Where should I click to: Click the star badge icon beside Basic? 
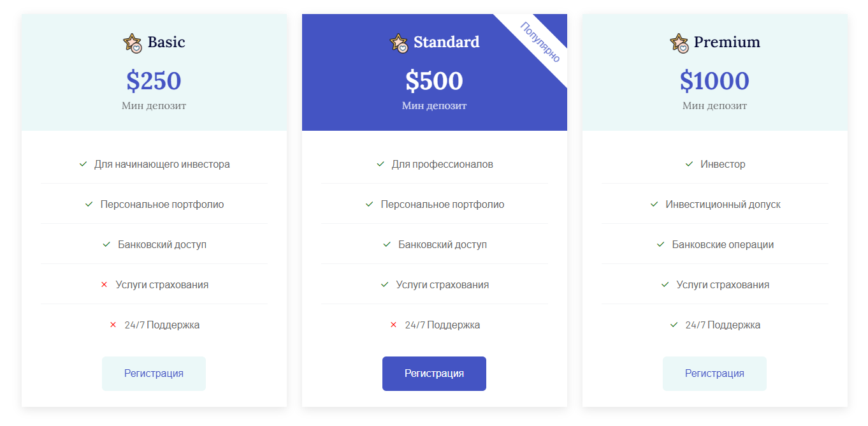pos(132,43)
